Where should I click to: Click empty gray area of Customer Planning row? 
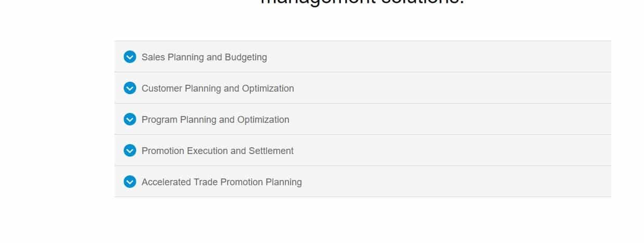click(x=452, y=88)
